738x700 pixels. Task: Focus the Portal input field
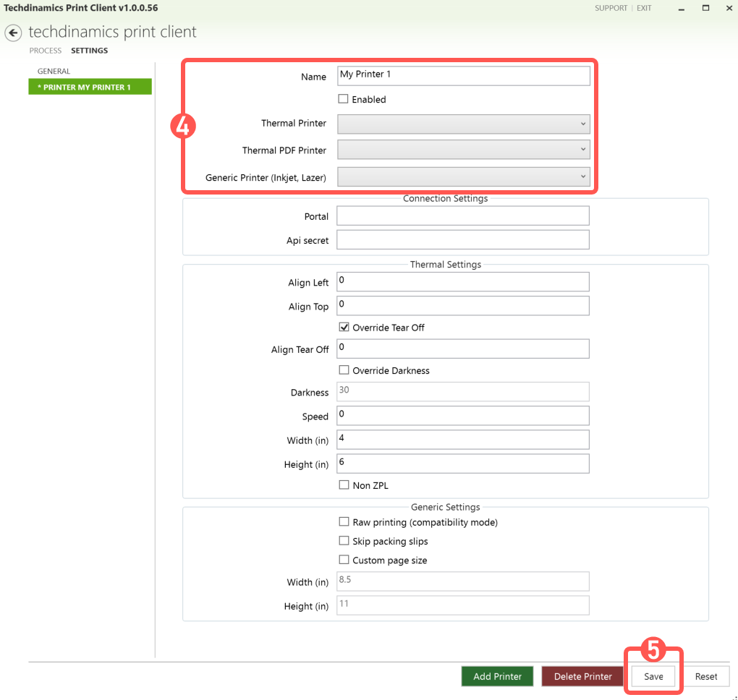[462, 216]
